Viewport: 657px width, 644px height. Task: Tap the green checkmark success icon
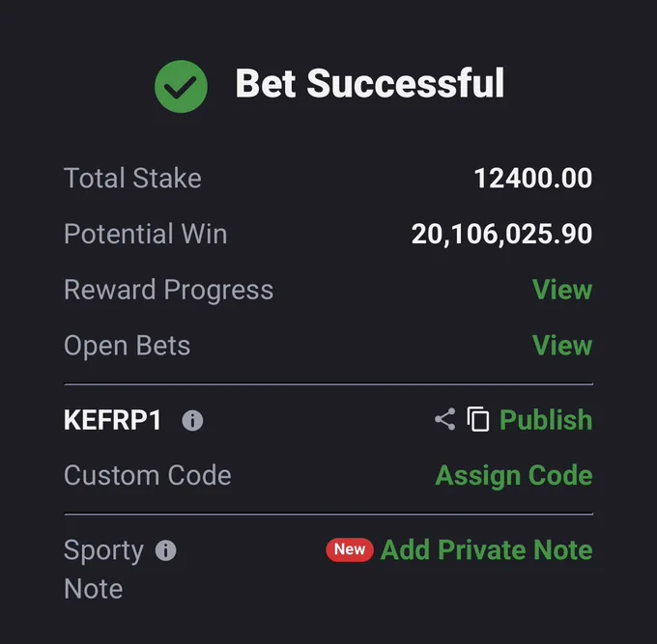click(181, 86)
